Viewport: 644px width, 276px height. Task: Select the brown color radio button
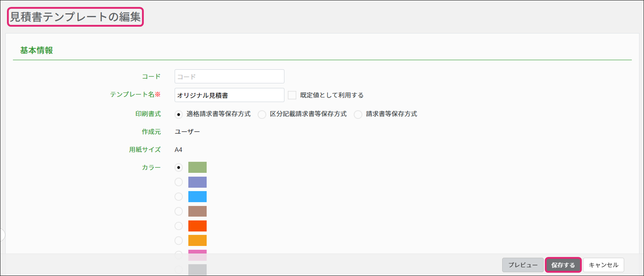(x=179, y=211)
